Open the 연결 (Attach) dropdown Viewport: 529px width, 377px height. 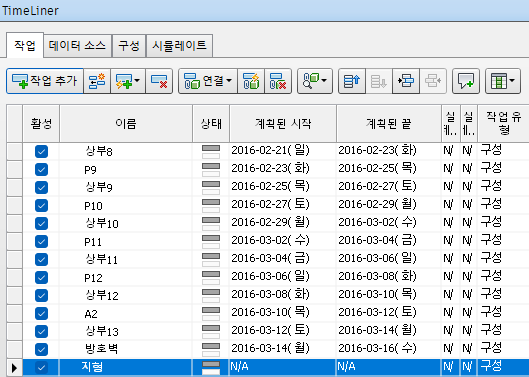click(x=208, y=81)
